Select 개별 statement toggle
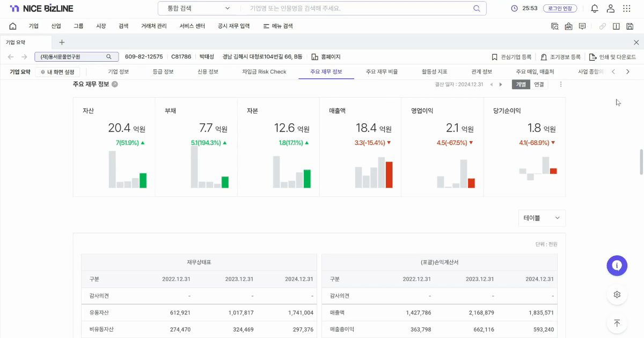 click(521, 84)
